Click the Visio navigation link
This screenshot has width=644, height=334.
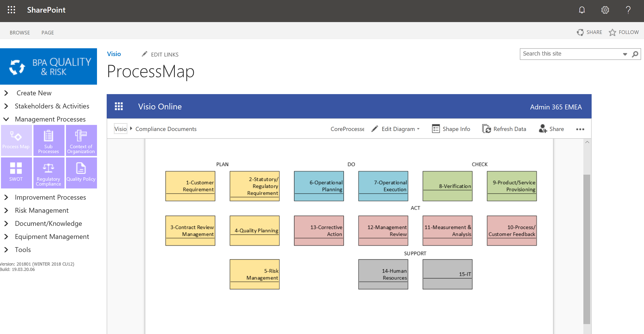click(114, 54)
